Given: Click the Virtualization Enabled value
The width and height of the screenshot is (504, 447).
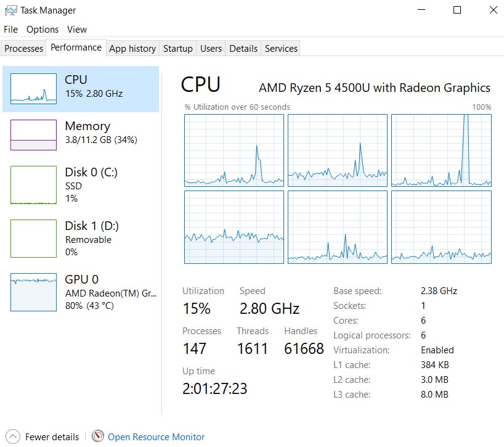Looking at the screenshot, I should tap(437, 350).
